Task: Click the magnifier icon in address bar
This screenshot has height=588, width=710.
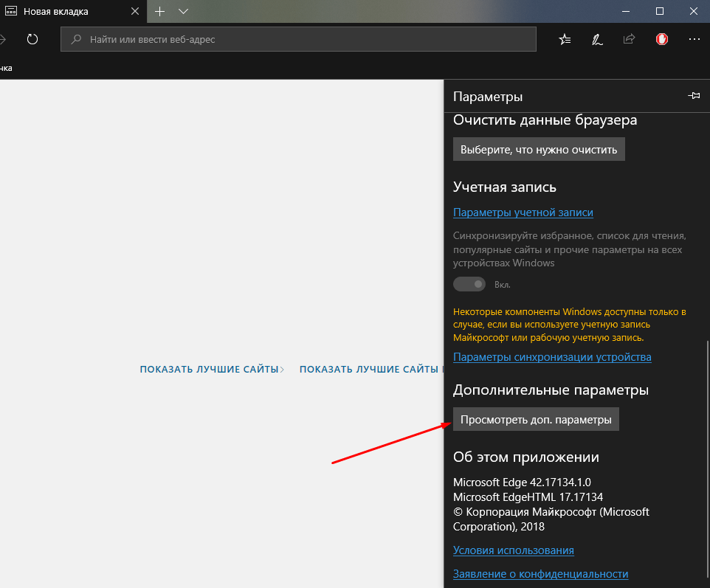Action: [x=77, y=39]
